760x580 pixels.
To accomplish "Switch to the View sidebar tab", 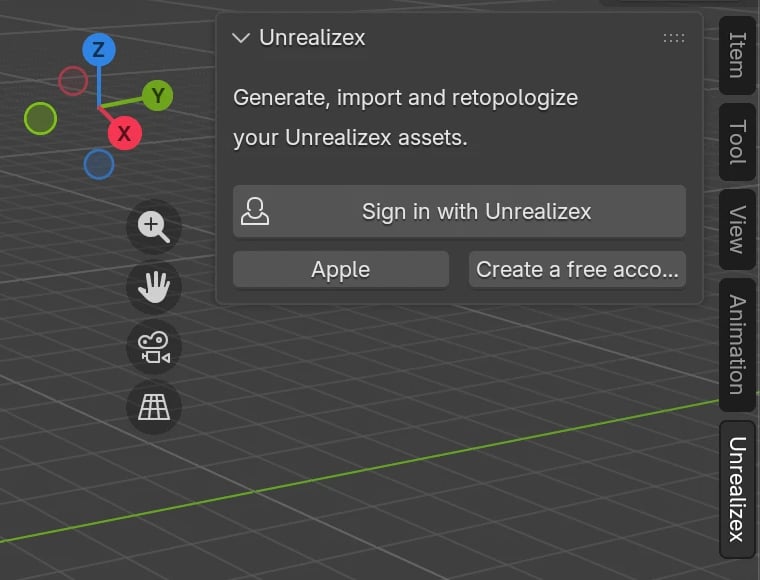I will coord(737,229).
